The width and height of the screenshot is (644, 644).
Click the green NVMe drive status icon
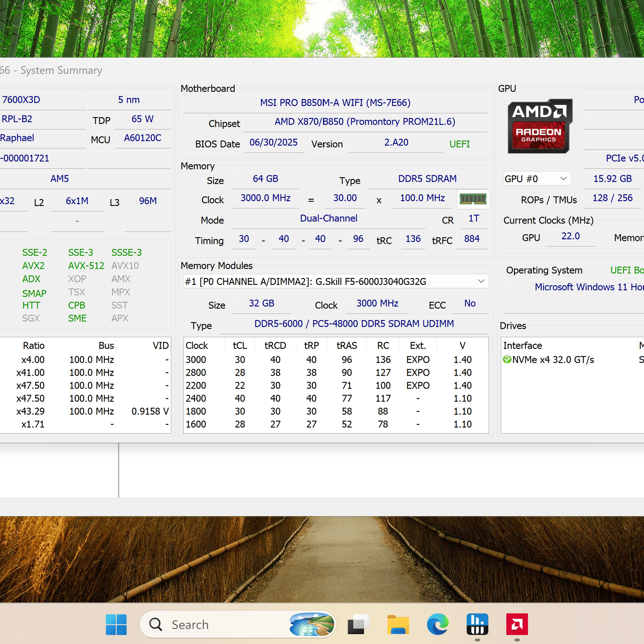507,359
